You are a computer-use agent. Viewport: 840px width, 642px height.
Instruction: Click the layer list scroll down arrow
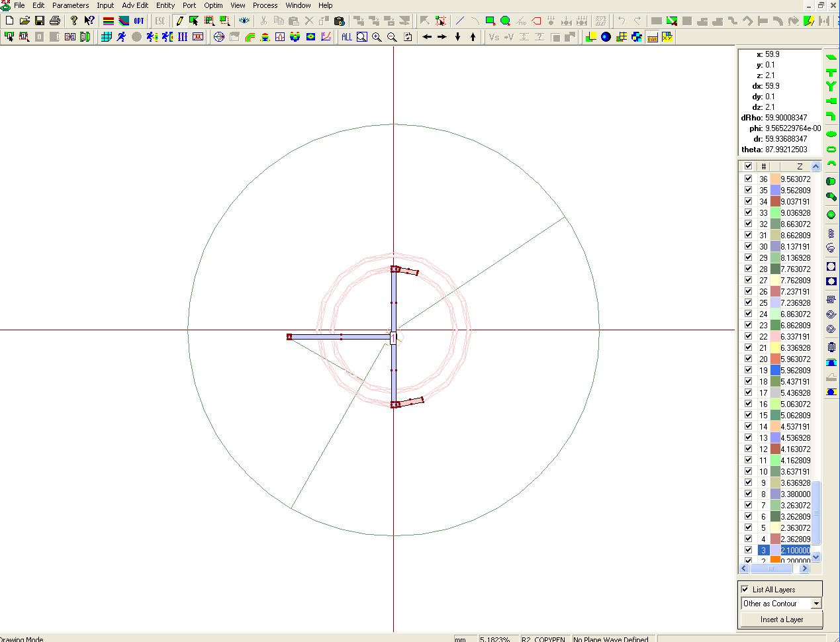(816, 557)
